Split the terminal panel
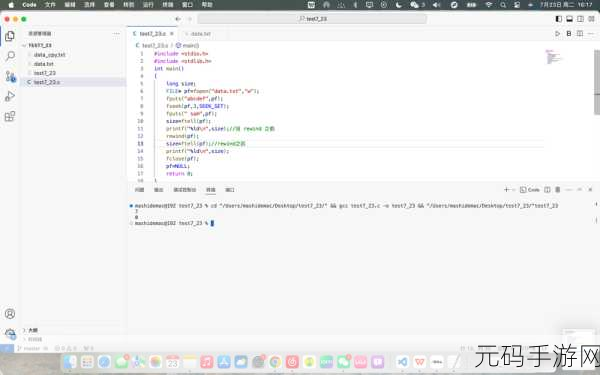This screenshot has width=600, height=375. coord(547,189)
